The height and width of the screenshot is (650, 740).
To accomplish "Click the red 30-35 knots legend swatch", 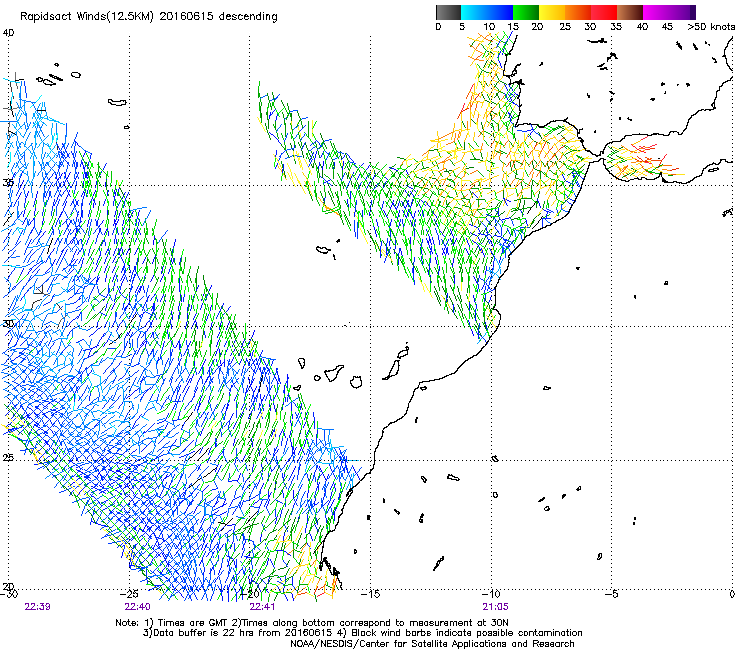I will click(604, 12).
